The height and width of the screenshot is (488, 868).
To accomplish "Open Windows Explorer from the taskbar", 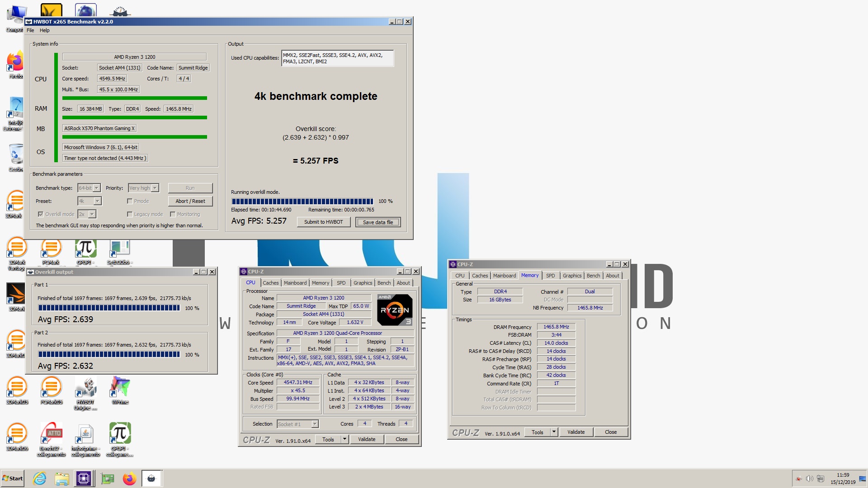I will 61,479.
